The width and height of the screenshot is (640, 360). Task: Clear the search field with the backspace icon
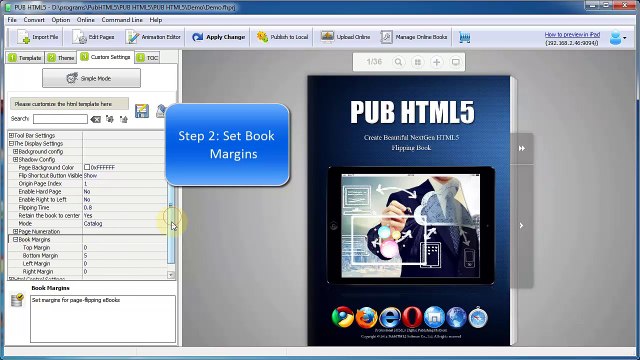[96, 119]
